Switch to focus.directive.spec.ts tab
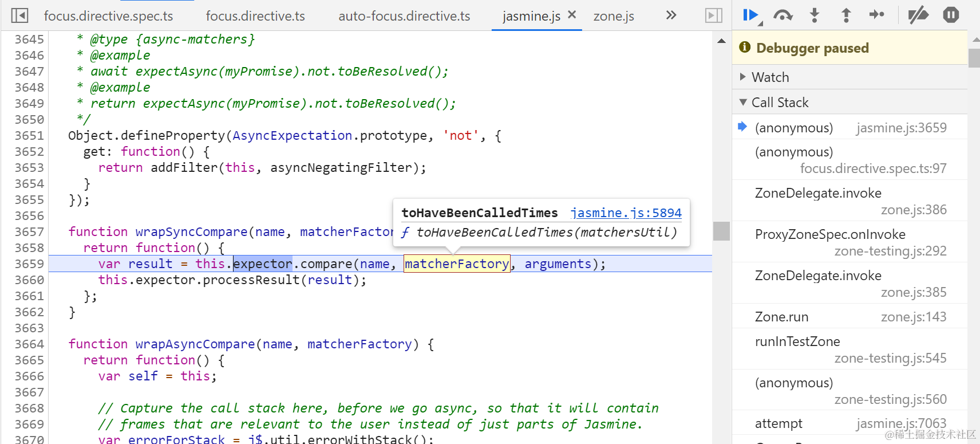This screenshot has width=980, height=444. point(108,16)
